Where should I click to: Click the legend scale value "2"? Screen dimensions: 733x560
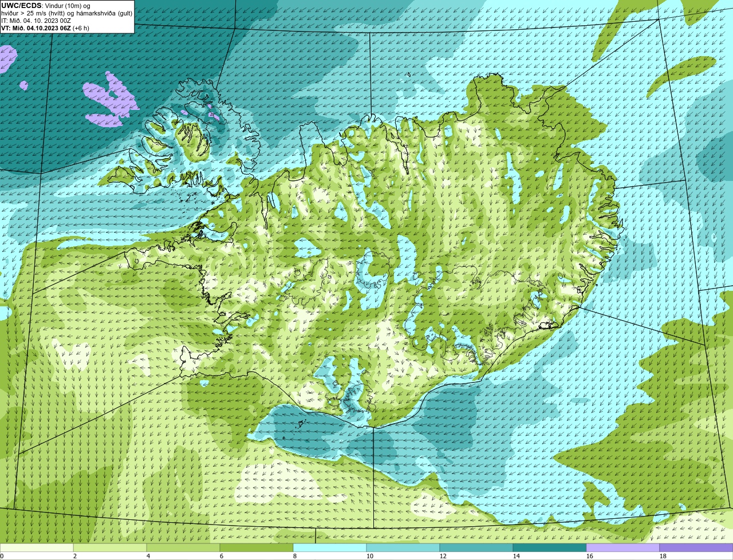75,556
